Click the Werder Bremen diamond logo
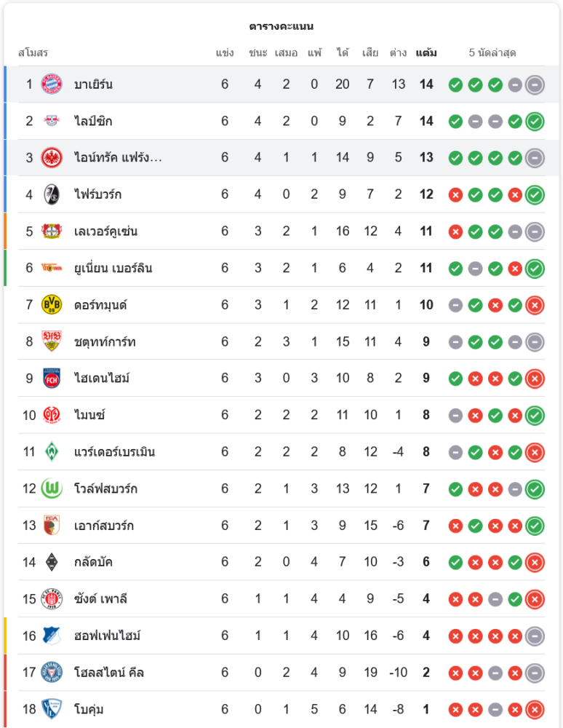The height and width of the screenshot is (728, 563). (x=52, y=452)
